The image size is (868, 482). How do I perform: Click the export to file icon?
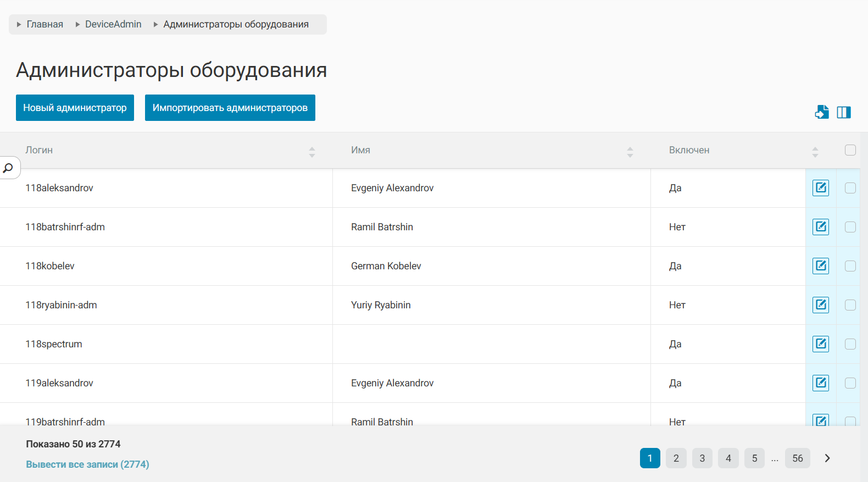pyautogui.click(x=821, y=112)
